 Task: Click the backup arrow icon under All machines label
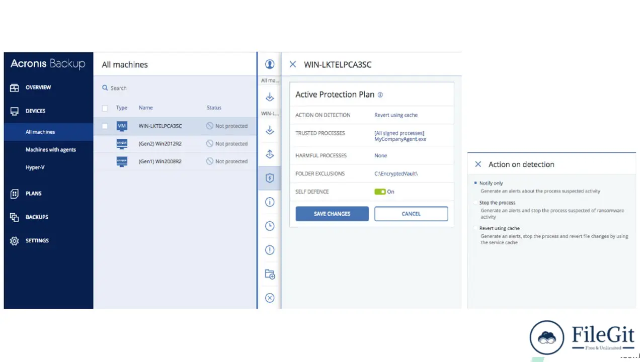[270, 97]
